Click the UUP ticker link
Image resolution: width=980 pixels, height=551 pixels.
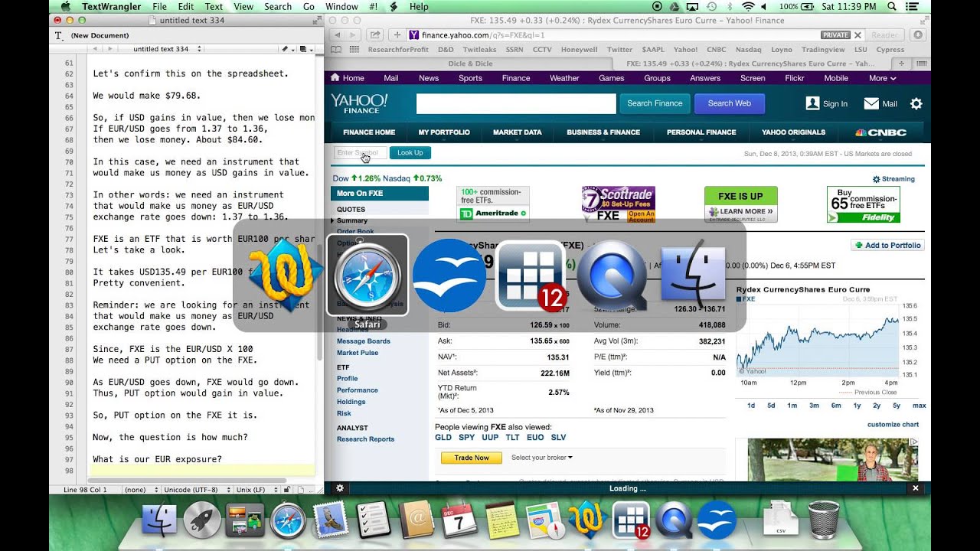490,438
